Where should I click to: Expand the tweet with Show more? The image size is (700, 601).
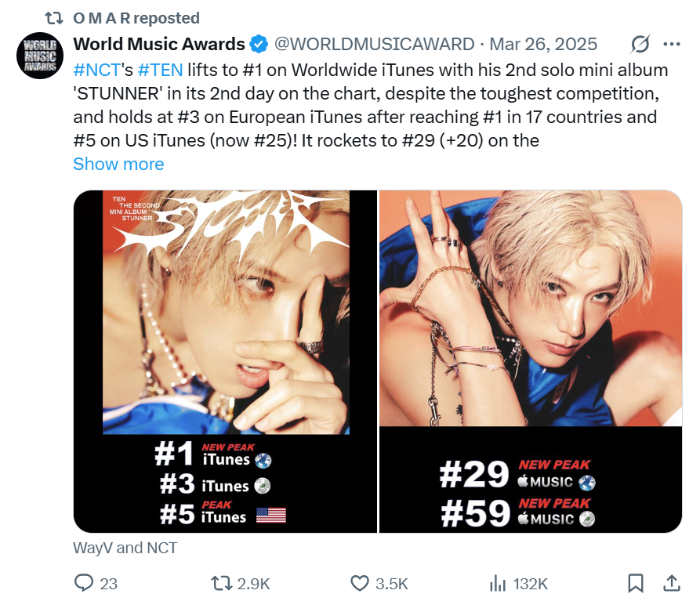pyautogui.click(x=118, y=164)
